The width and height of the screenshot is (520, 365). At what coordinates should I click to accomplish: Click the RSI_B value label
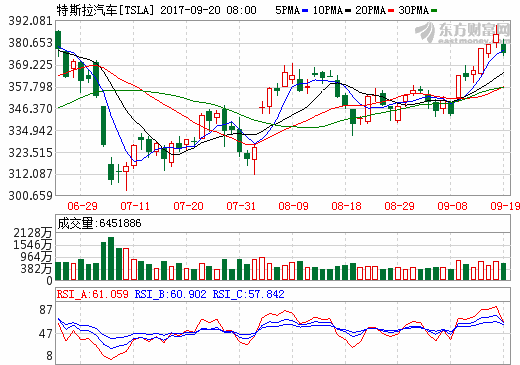pos(170,294)
